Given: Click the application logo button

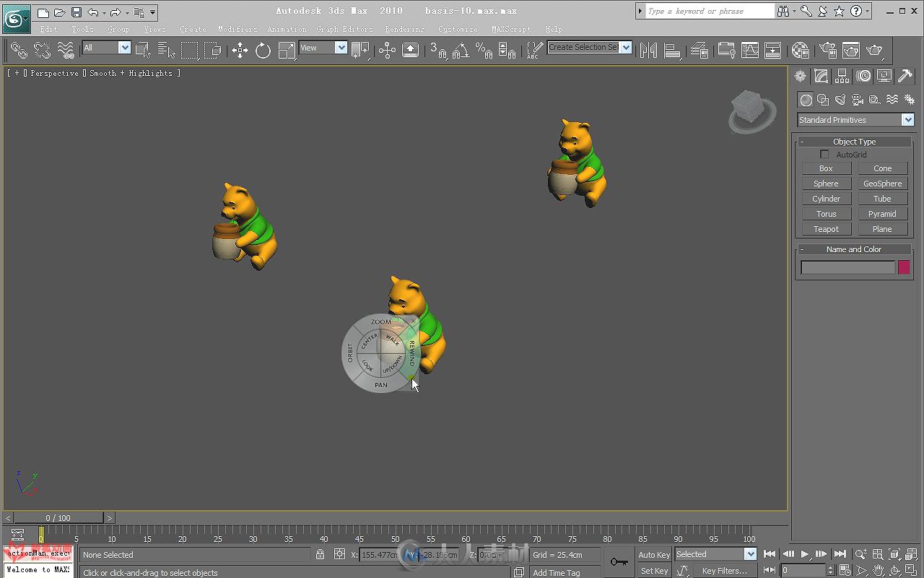Looking at the screenshot, I should pos(16,20).
